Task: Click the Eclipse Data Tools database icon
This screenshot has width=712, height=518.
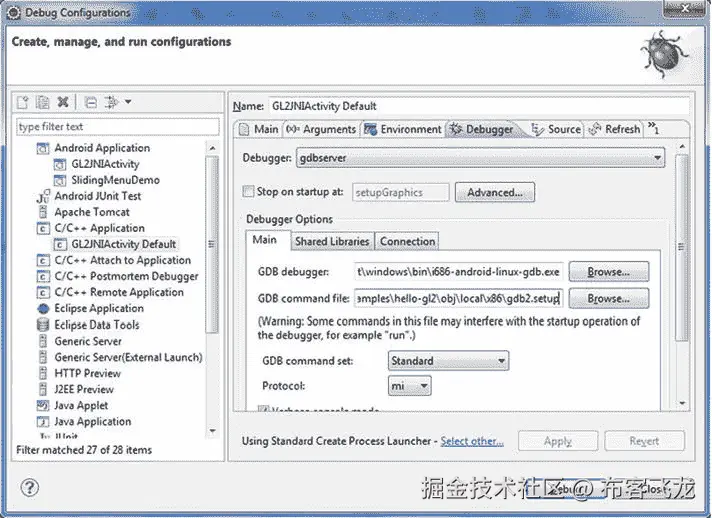Action: 43,325
